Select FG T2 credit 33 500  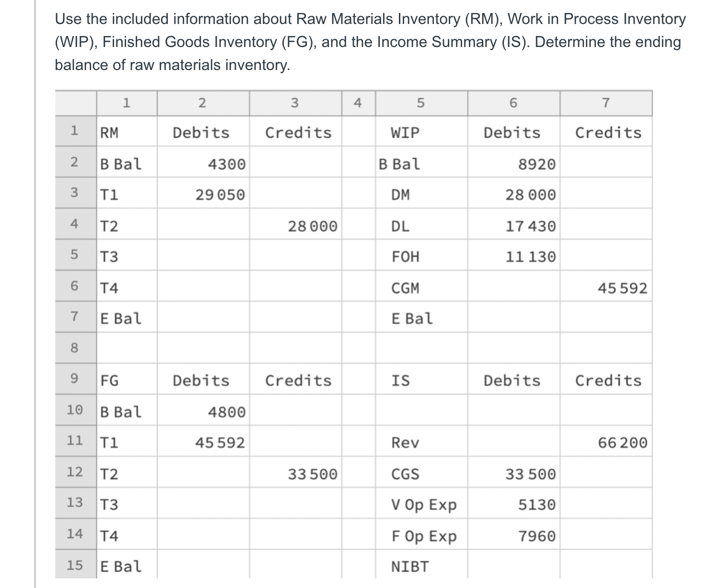coord(296,472)
